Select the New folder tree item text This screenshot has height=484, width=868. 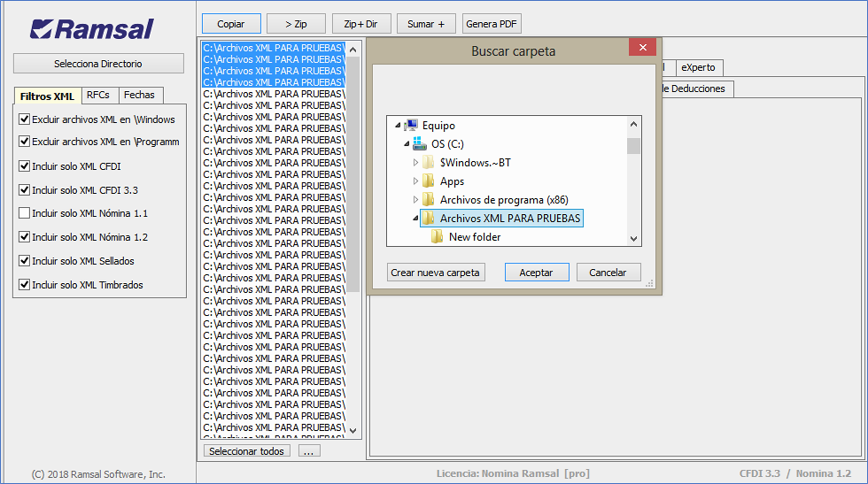click(475, 237)
